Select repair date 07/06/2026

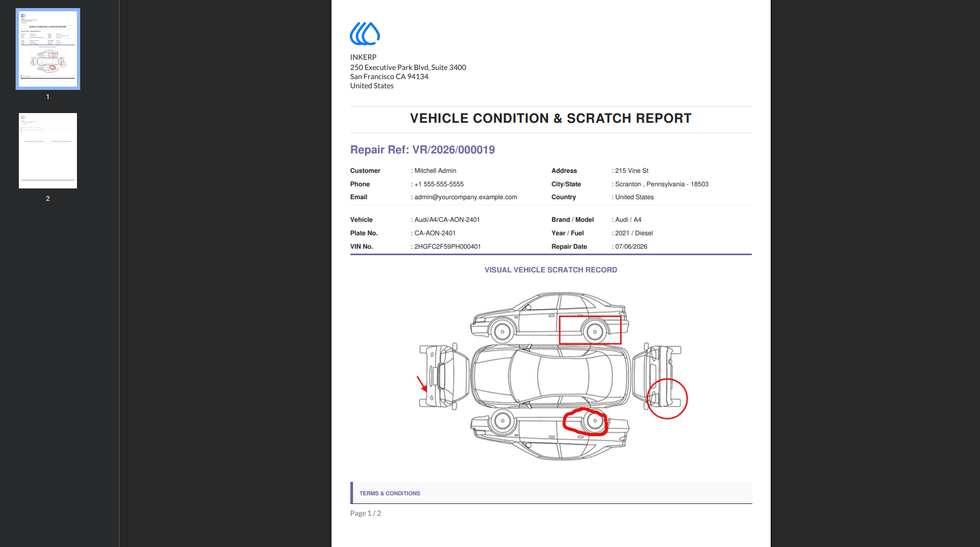tap(631, 247)
